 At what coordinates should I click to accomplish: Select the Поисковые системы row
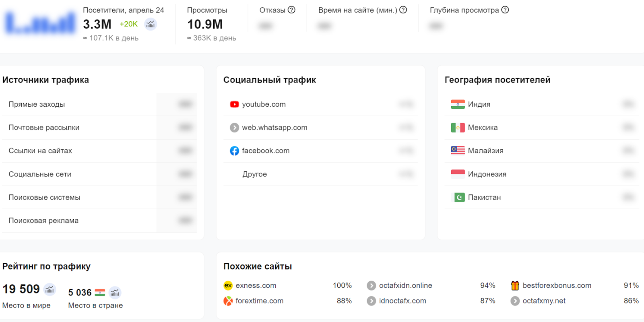coord(99,197)
